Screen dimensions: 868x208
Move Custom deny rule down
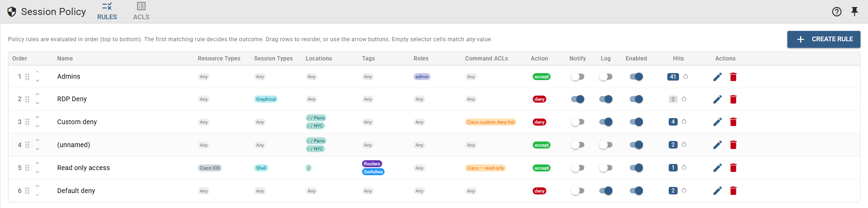click(38, 126)
